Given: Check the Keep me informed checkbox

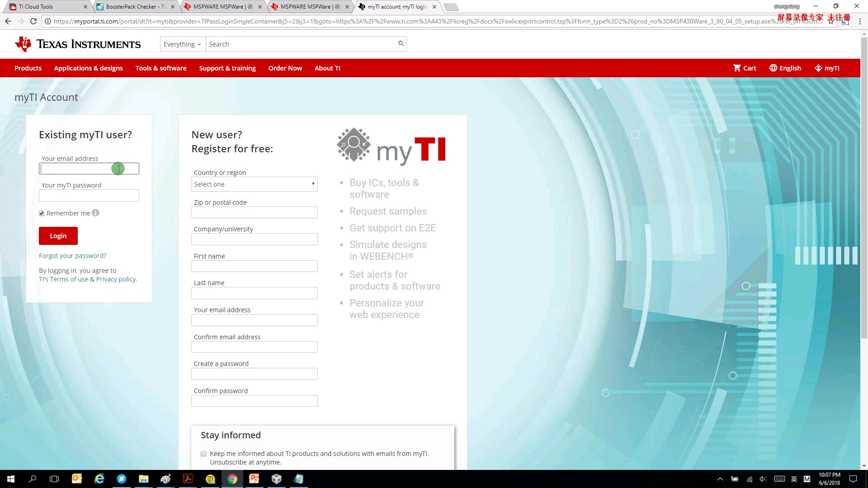Looking at the screenshot, I should [203, 454].
